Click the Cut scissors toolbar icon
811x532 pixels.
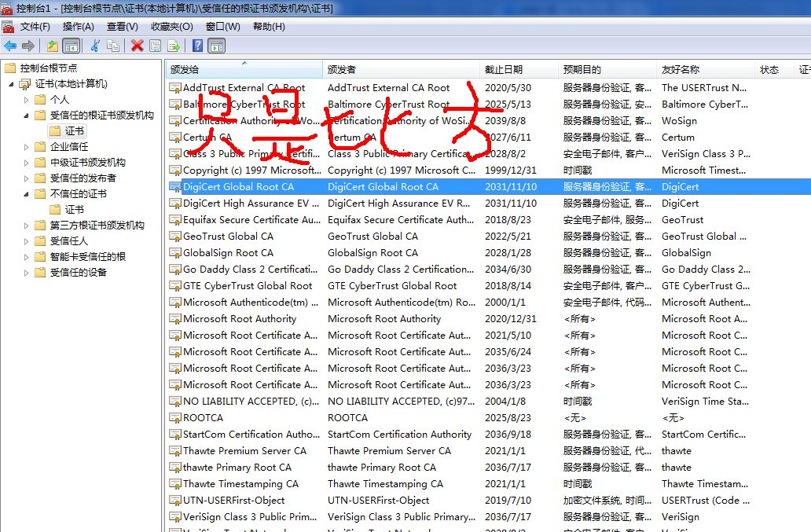tap(95, 46)
